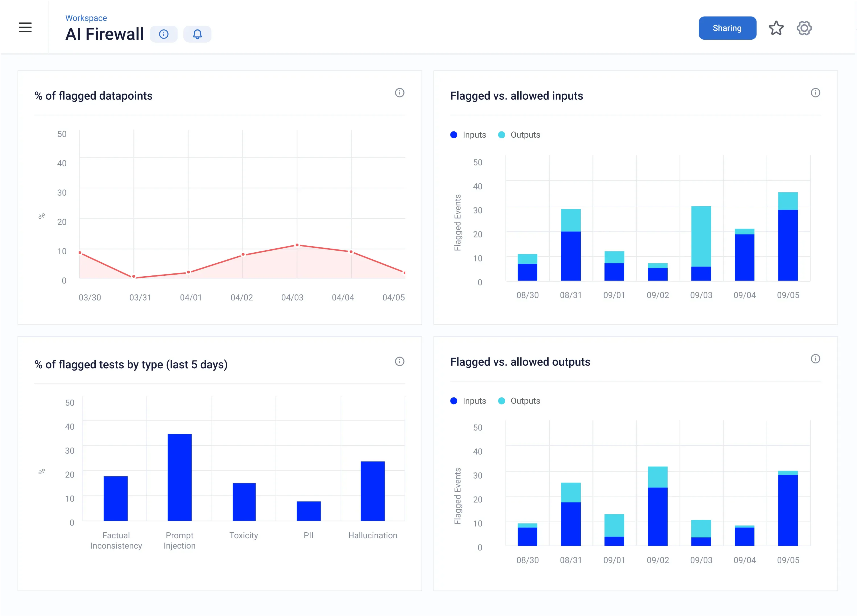857x616 pixels.
Task: Click the 04/02 data point on line chart
Action: [x=243, y=255]
